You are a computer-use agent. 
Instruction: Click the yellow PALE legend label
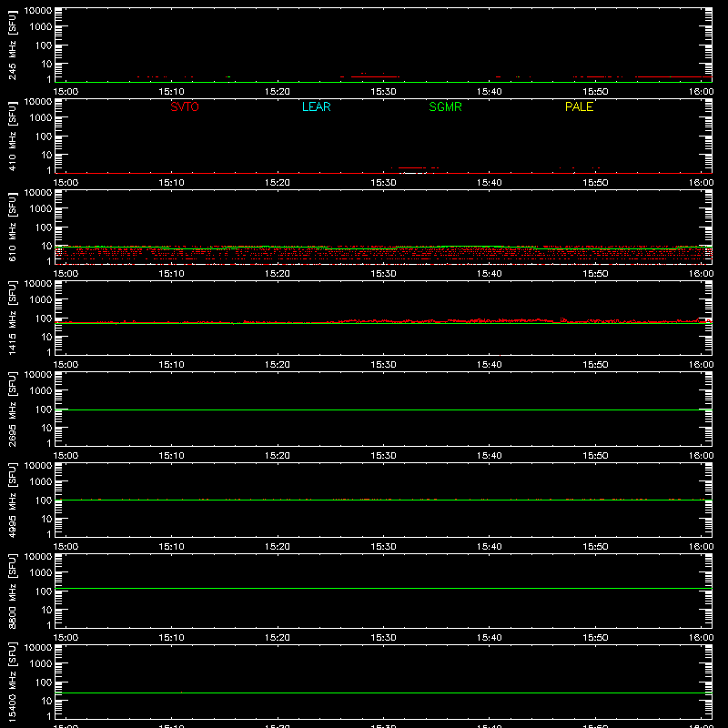pyautogui.click(x=579, y=106)
